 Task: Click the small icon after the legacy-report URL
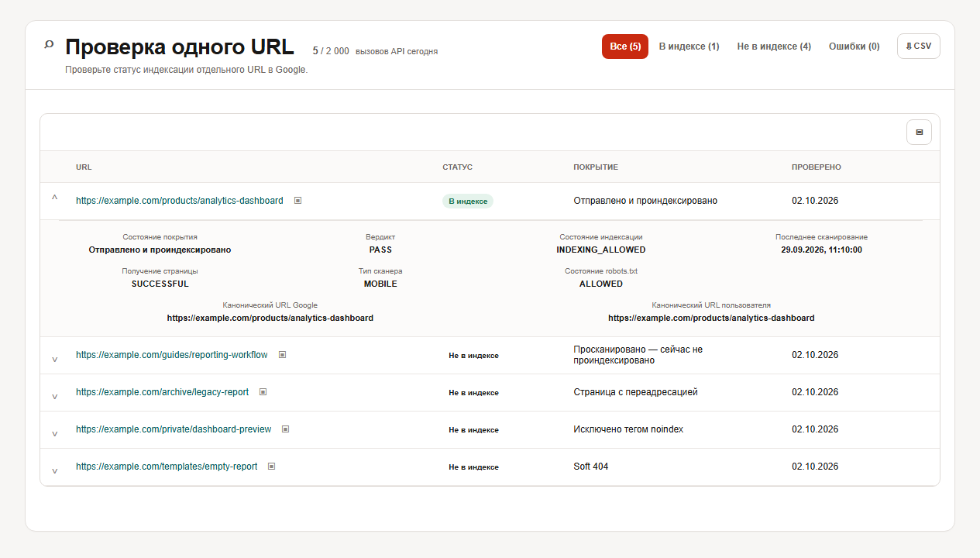pos(263,391)
